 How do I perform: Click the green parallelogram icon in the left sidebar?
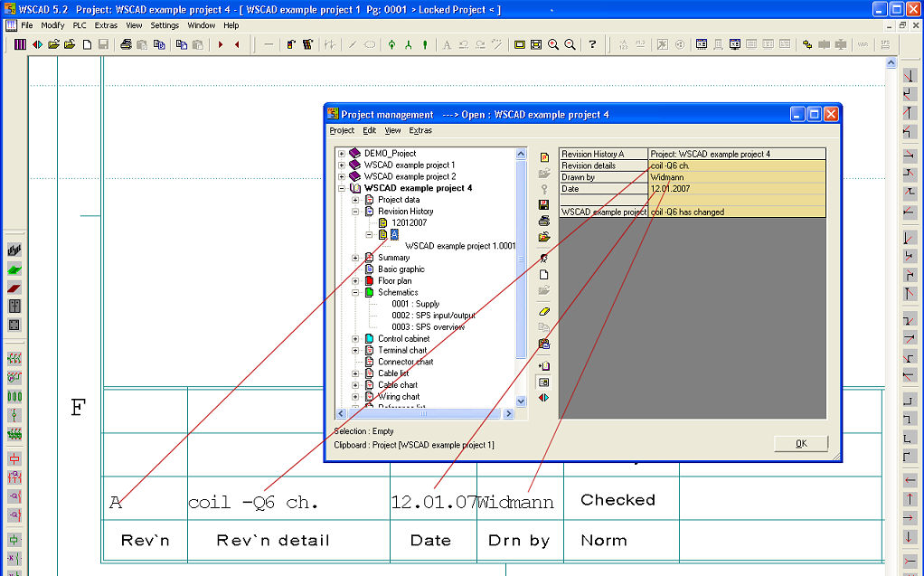click(x=14, y=269)
